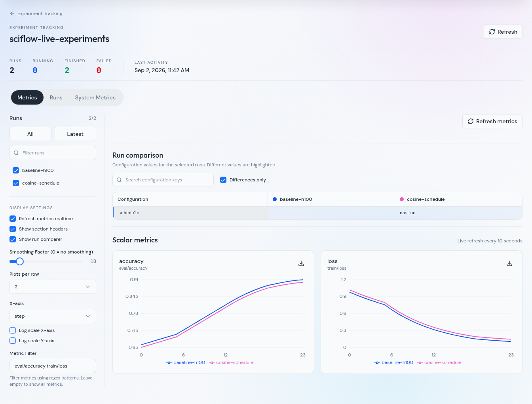Click the schedule configuration row
The image size is (532, 404).
point(317,213)
